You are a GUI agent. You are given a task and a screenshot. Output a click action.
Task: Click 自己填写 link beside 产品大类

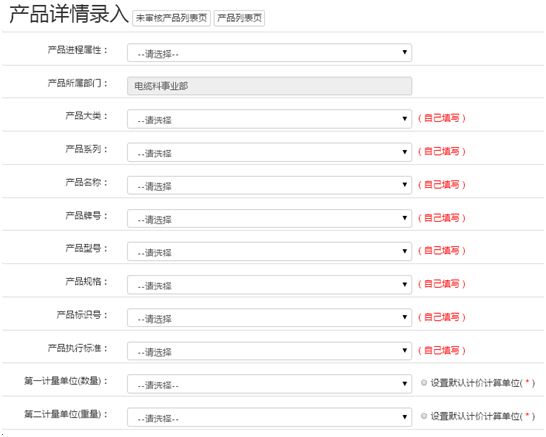tap(442, 118)
